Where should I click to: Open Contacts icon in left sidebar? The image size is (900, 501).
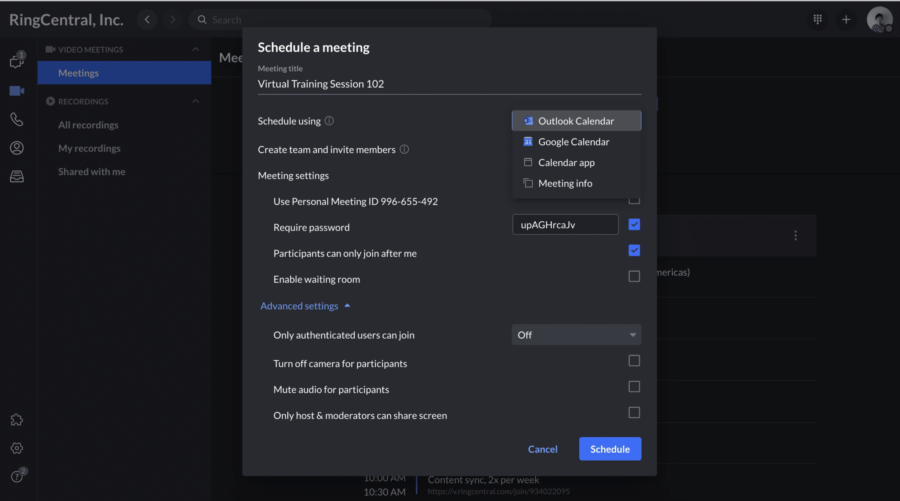16,148
